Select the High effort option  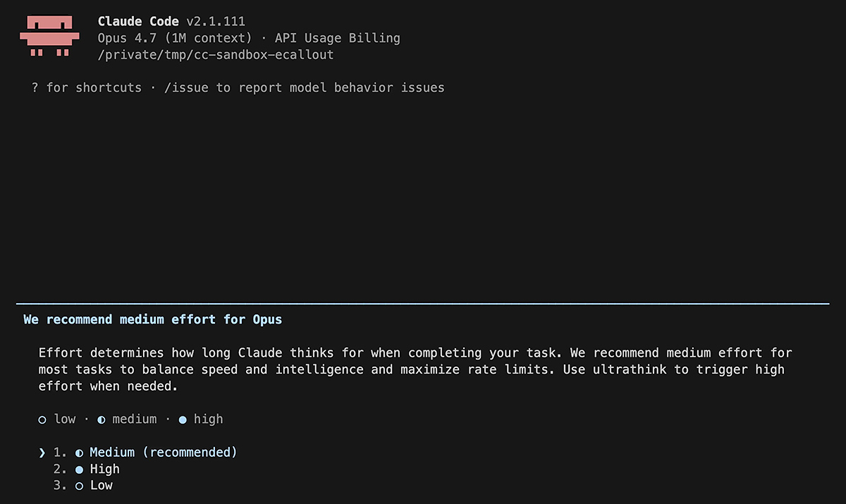(x=104, y=469)
